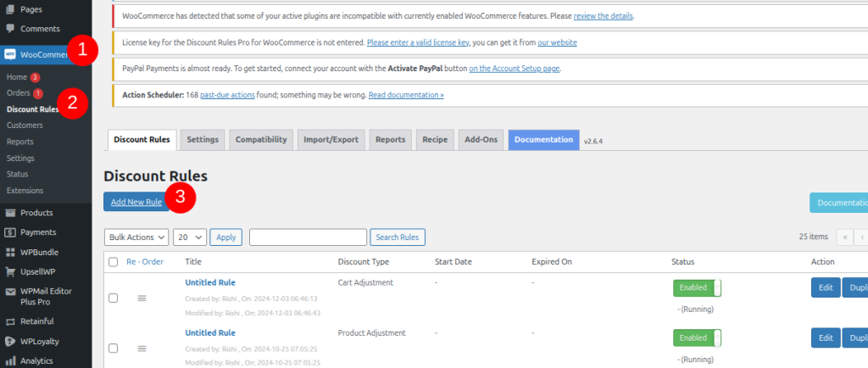Open the Add-Ons tab
This screenshot has width=868, height=368.
[x=481, y=140]
